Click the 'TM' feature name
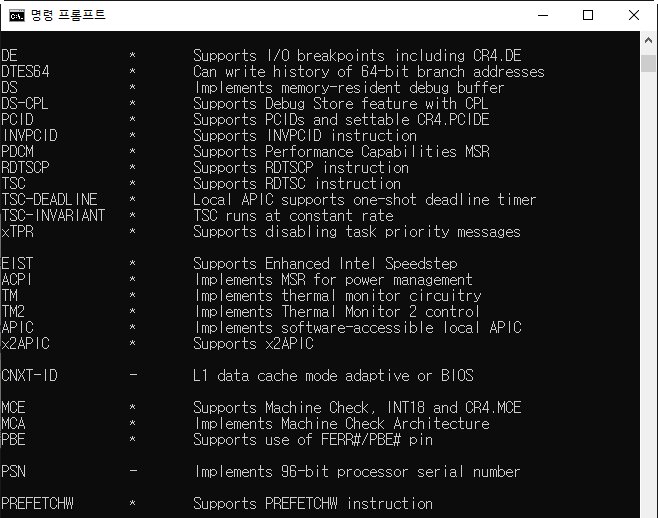Screen dimensions: 658x518 (x=9, y=296)
